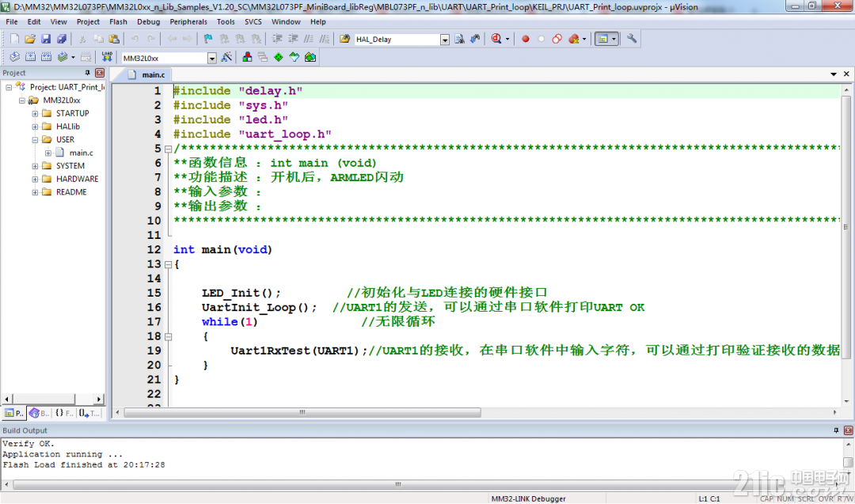This screenshot has width=855, height=504.
Task: Click the Window layout toolbar icon
Action: pos(603,40)
